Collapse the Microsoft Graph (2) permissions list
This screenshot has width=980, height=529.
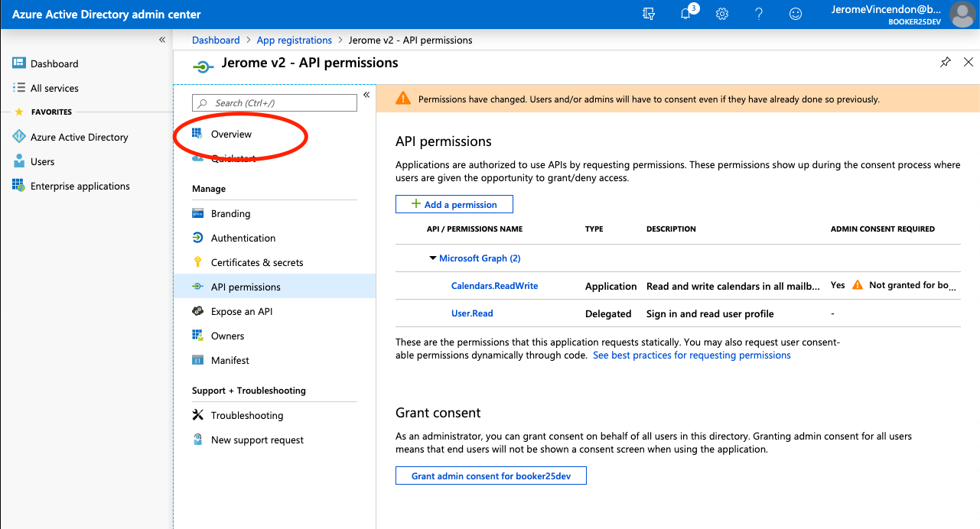(434, 258)
